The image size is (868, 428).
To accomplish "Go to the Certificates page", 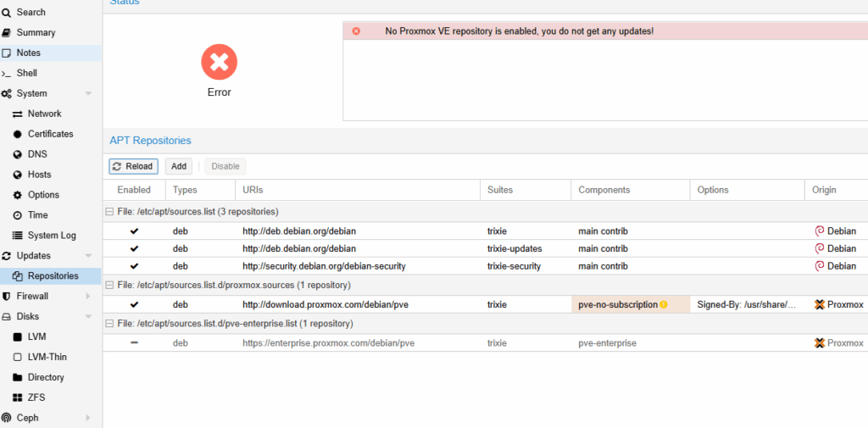I will [x=51, y=134].
